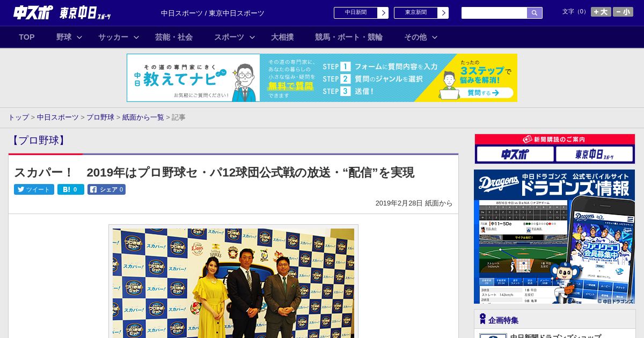Share article with Twitter ツイート button

tap(34, 189)
